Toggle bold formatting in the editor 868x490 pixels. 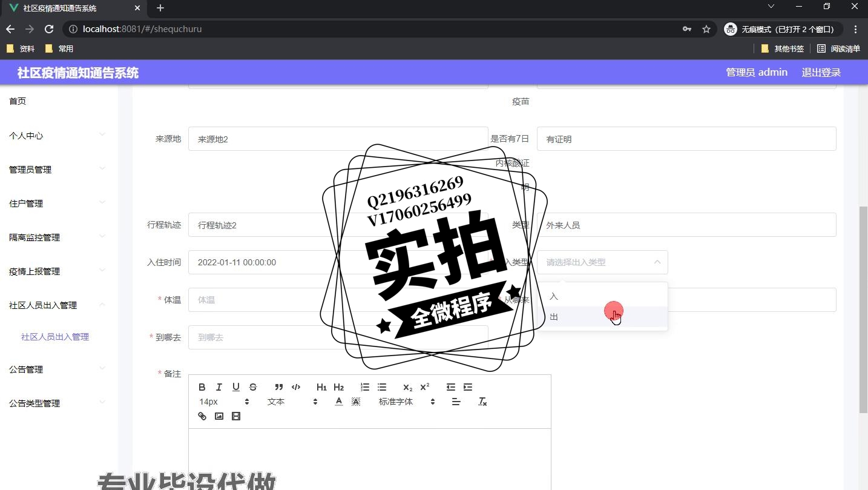tap(202, 387)
